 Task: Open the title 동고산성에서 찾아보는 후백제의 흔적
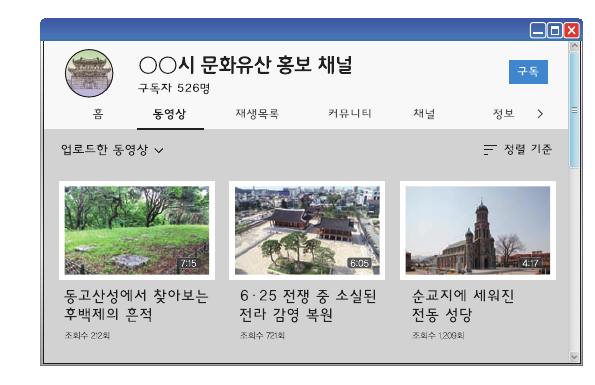(136, 305)
